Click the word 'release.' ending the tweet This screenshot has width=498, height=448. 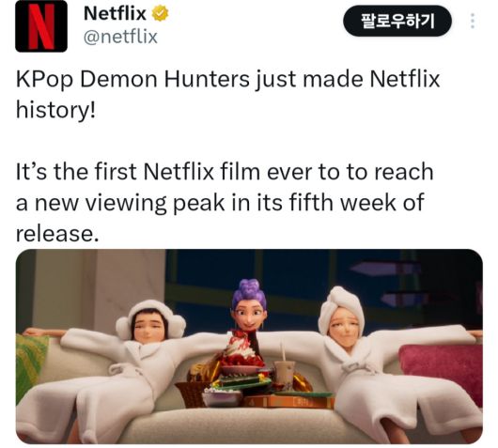tap(57, 233)
